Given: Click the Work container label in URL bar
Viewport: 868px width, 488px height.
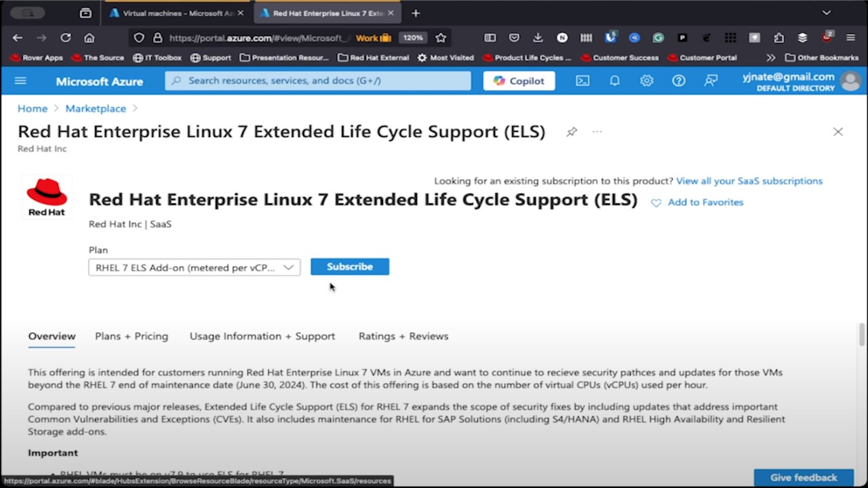Looking at the screenshot, I should click(374, 38).
